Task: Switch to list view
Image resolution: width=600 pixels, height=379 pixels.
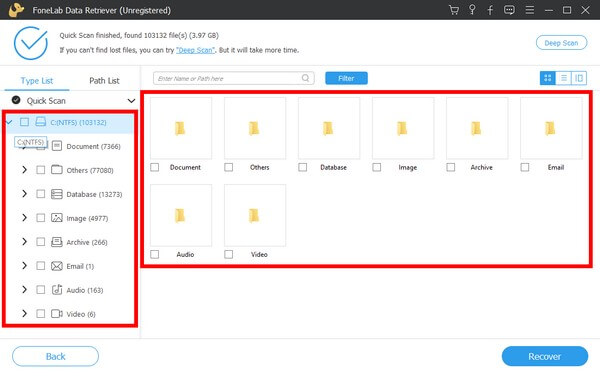Action: pos(563,78)
